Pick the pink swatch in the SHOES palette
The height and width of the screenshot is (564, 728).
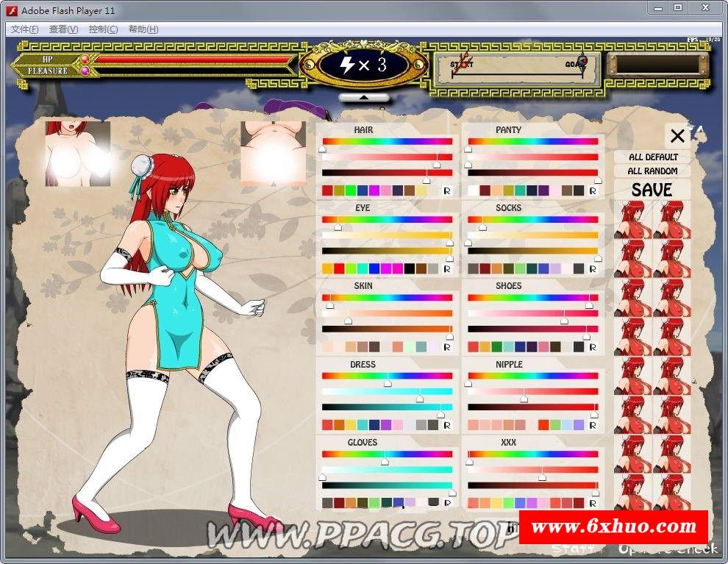543,347
